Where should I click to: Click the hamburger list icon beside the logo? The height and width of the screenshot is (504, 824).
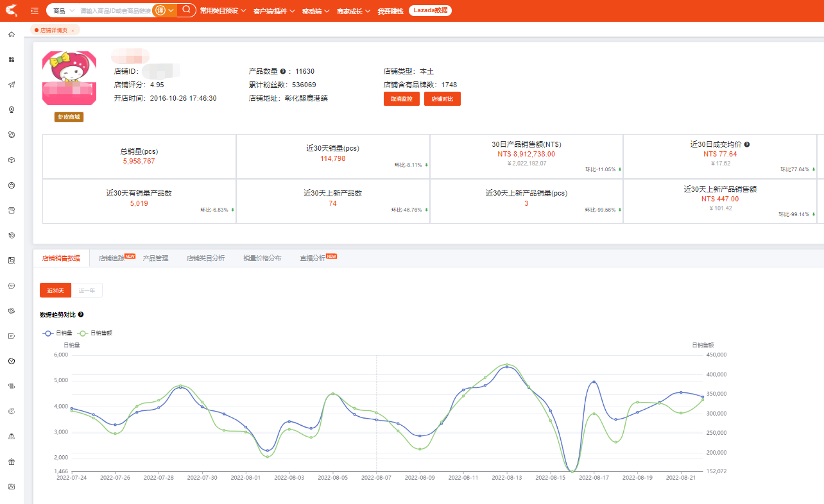pos(34,10)
